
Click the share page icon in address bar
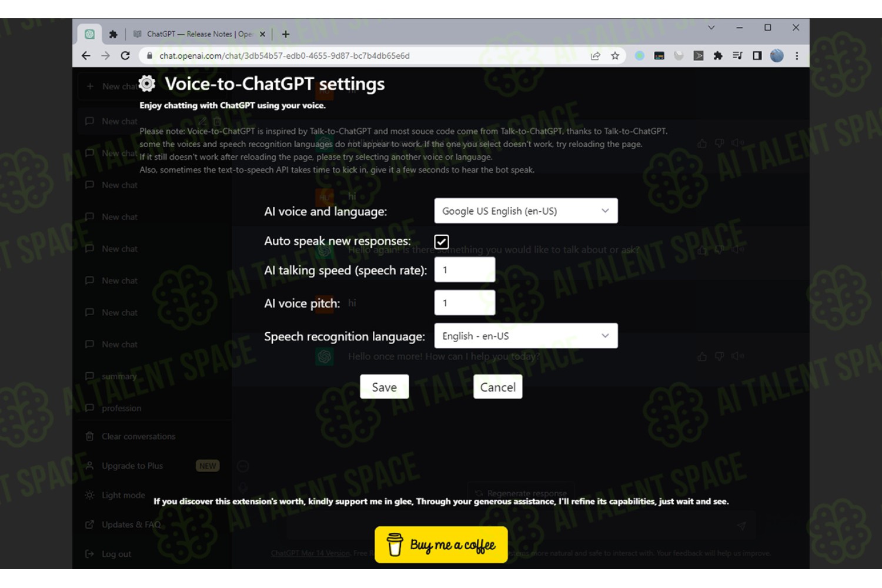(596, 56)
